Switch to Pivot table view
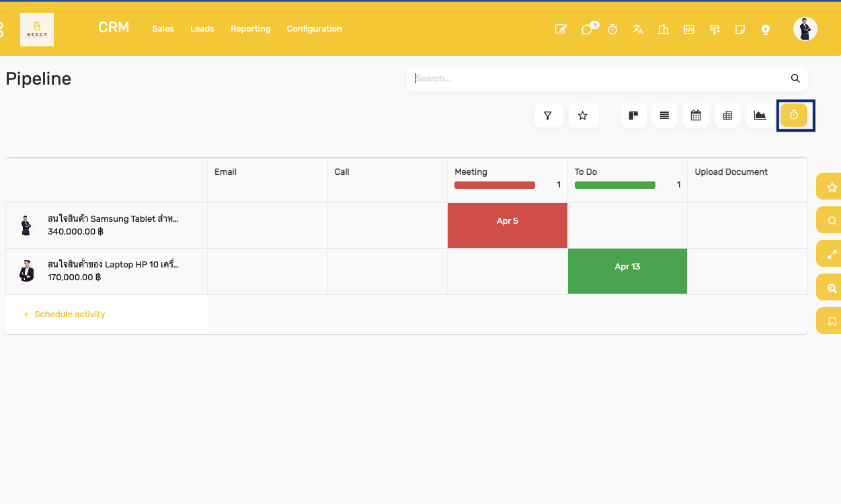841x504 pixels. 727,116
